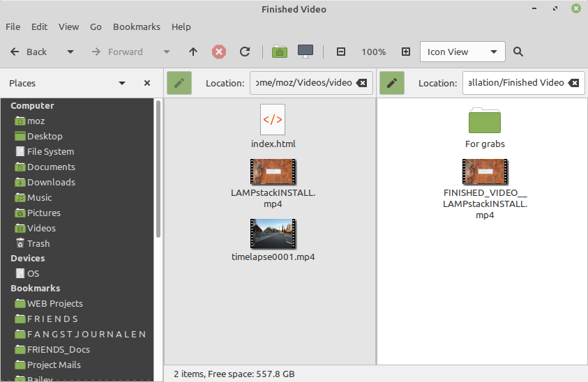Screen dimensions: 588x382
Task: Close the Places sidebar
Action: click(x=147, y=83)
